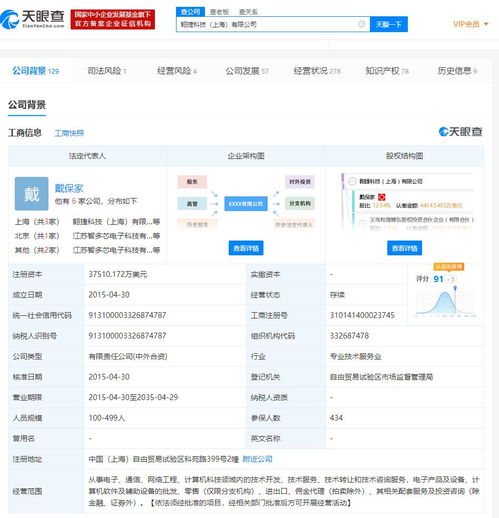Open the 公司发展 tab
Screen dimensions: 499x518
tap(247, 71)
